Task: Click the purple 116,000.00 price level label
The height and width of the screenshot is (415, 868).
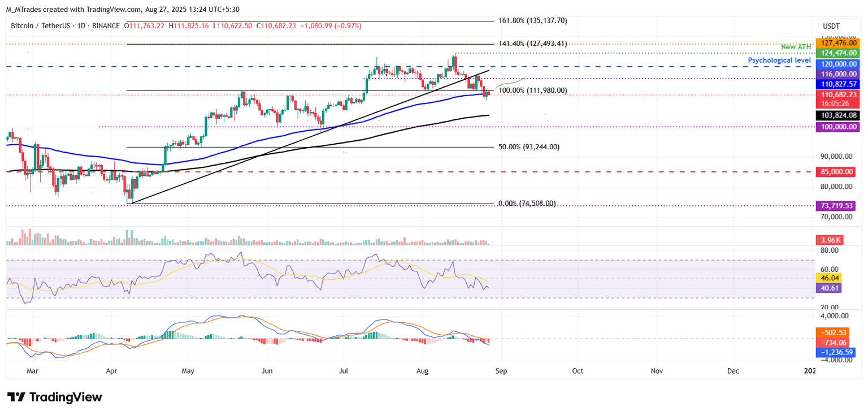Action: tap(839, 74)
